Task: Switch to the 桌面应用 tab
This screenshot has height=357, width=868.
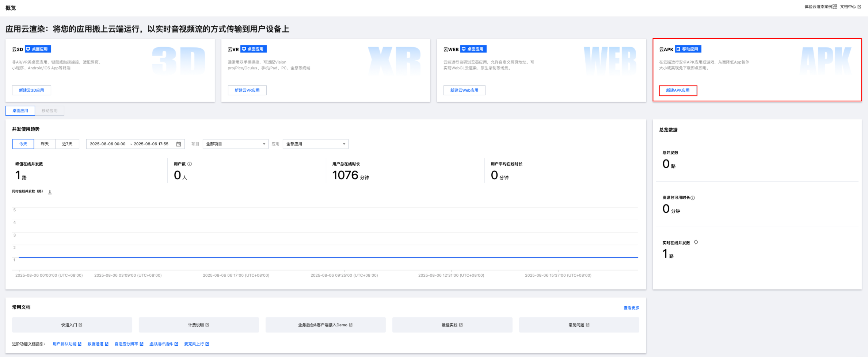Action: point(20,111)
